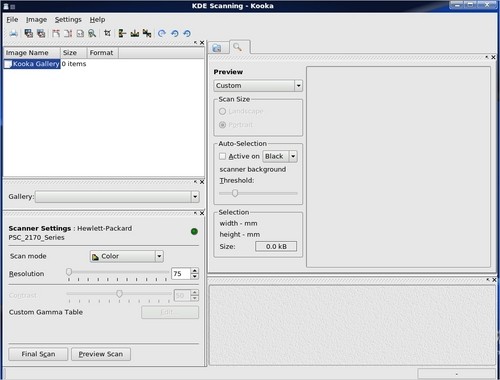Click the empty preview scan area
Image resolution: width=500 pixels, height=380 pixels.
(399, 167)
